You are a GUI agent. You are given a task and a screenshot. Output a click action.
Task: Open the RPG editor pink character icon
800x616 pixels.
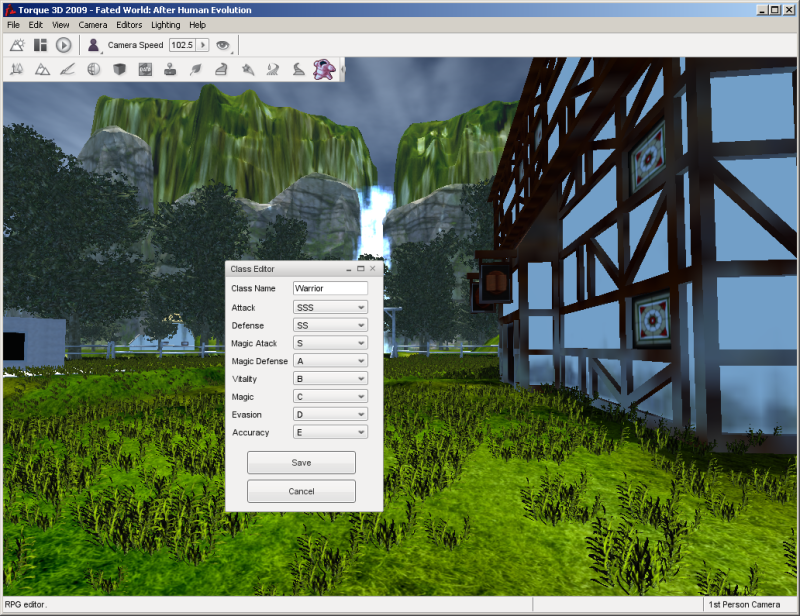[x=324, y=69]
